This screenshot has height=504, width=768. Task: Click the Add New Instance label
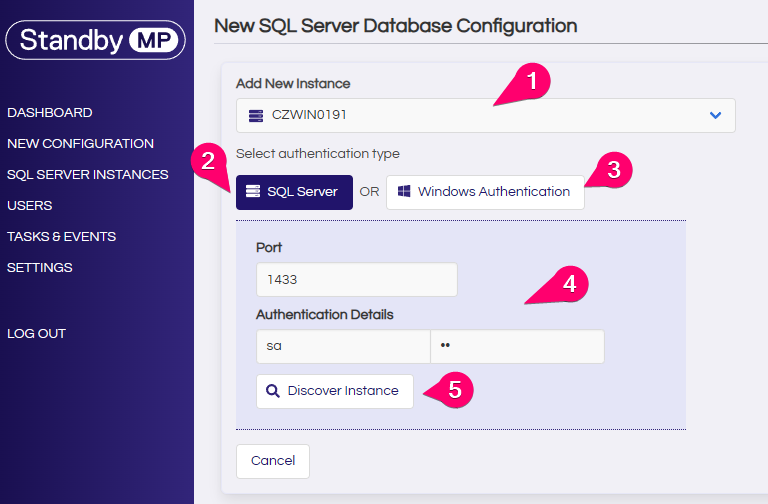(293, 84)
